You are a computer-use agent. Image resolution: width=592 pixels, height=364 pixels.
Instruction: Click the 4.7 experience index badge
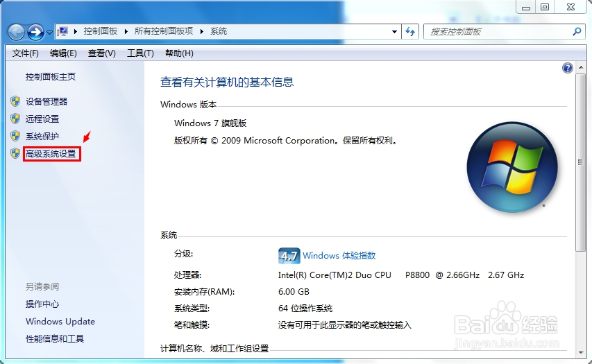(289, 256)
